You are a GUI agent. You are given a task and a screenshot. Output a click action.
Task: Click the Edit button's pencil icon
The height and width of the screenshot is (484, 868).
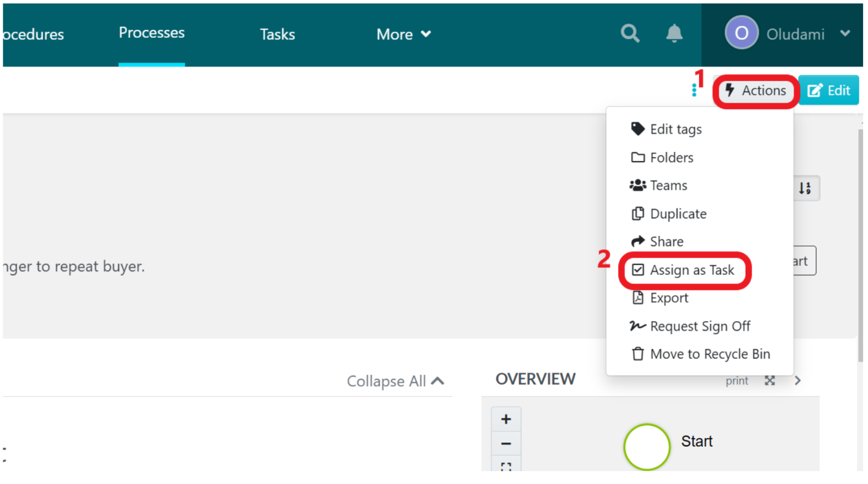tap(815, 91)
